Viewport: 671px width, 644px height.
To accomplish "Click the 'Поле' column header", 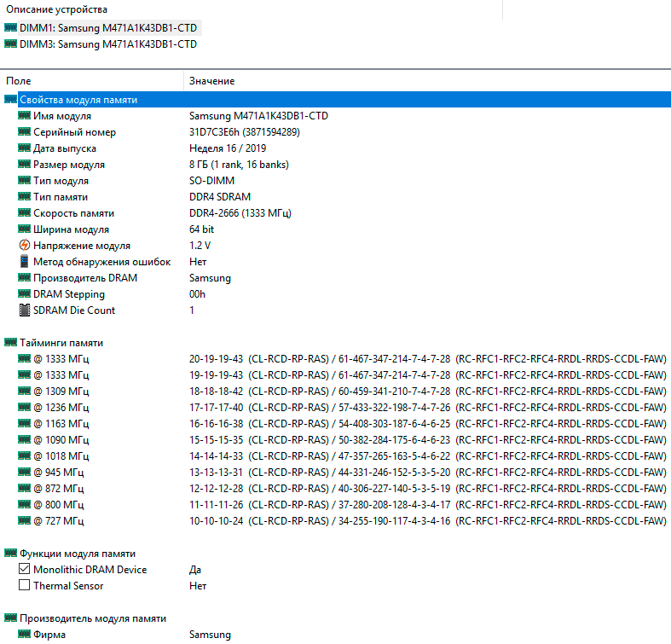I will (19, 81).
